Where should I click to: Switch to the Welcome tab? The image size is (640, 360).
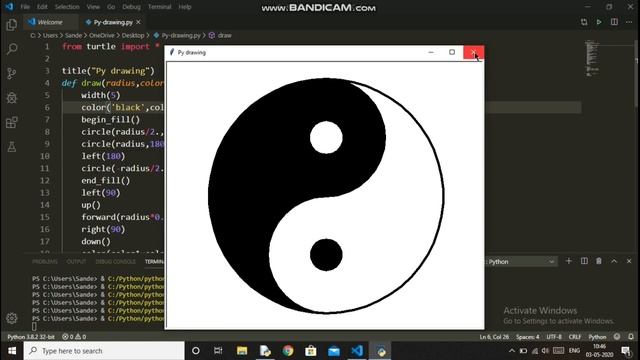pyautogui.click(x=50, y=22)
